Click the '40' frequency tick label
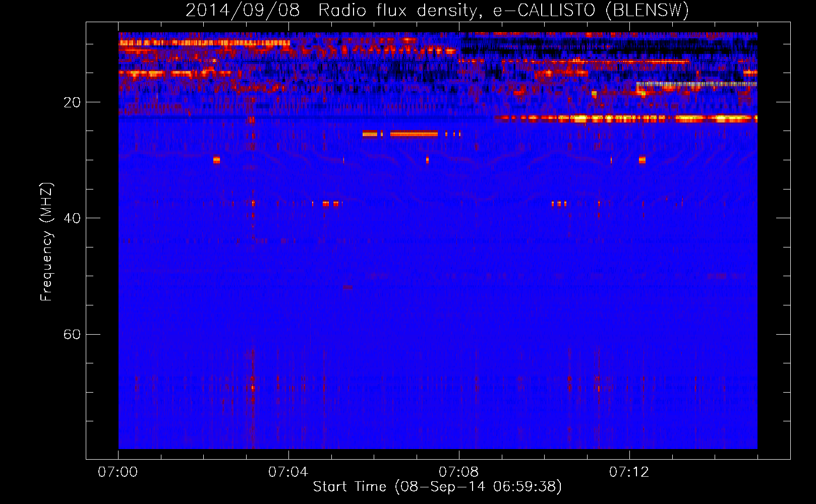 72,219
